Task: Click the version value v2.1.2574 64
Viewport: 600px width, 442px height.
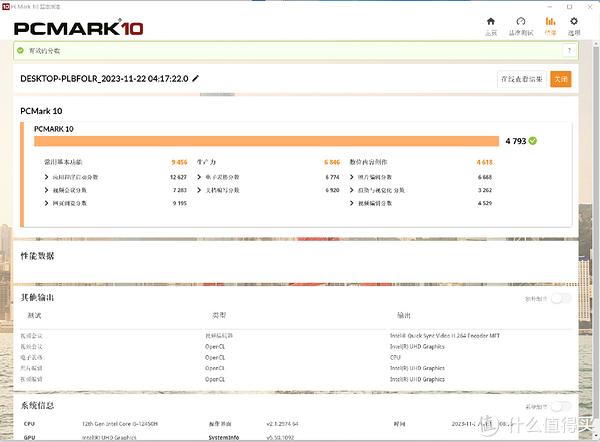Action: (282, 424)
